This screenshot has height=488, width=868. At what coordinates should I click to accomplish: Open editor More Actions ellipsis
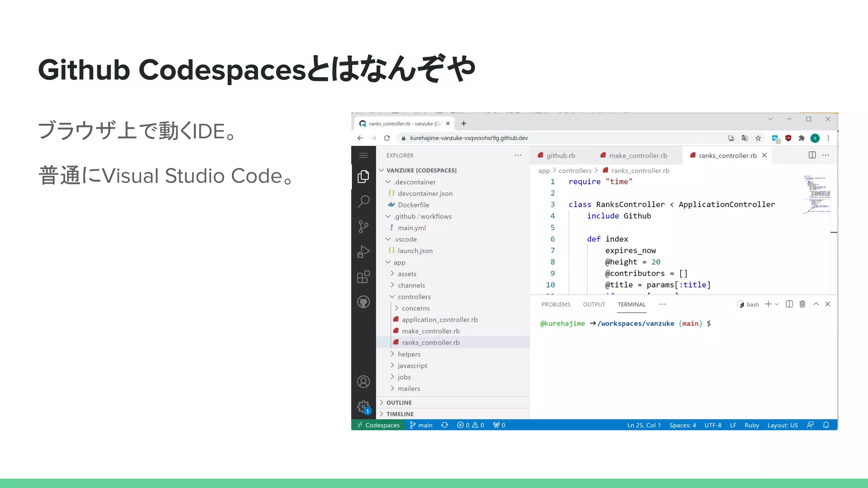coord(826,155)
